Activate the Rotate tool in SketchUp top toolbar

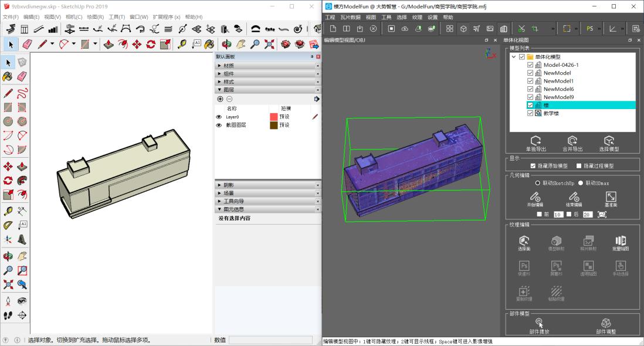151,44
